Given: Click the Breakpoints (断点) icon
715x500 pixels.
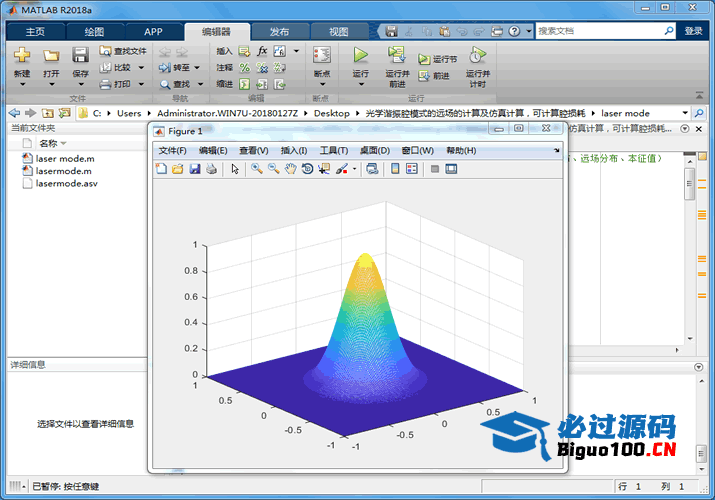Looking at the screenshot, I should 322,55.
